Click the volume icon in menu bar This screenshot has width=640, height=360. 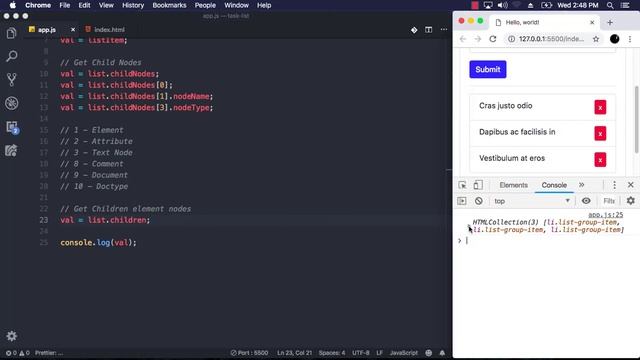point(502,5)
